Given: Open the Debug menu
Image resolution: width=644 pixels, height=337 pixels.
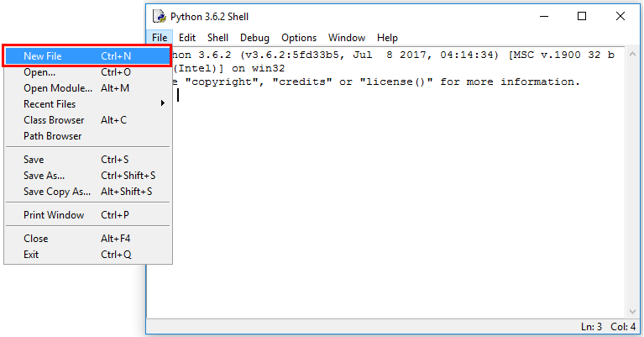Looking at the screenshot, I should coord(254,38).
